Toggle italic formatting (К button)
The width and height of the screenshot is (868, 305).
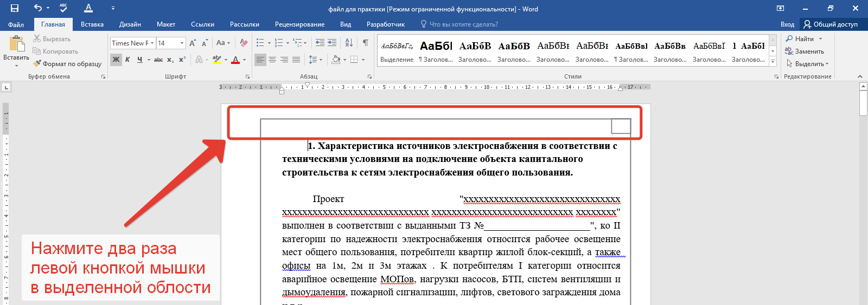127,60
